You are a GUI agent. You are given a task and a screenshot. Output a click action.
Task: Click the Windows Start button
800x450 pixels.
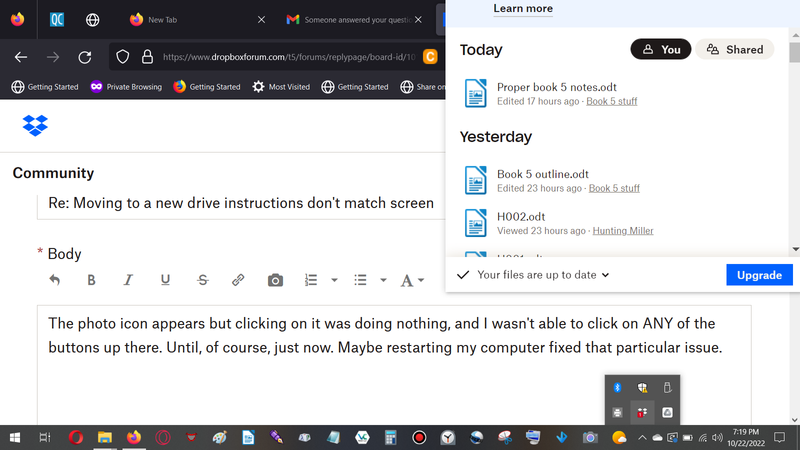click(15, 437)
